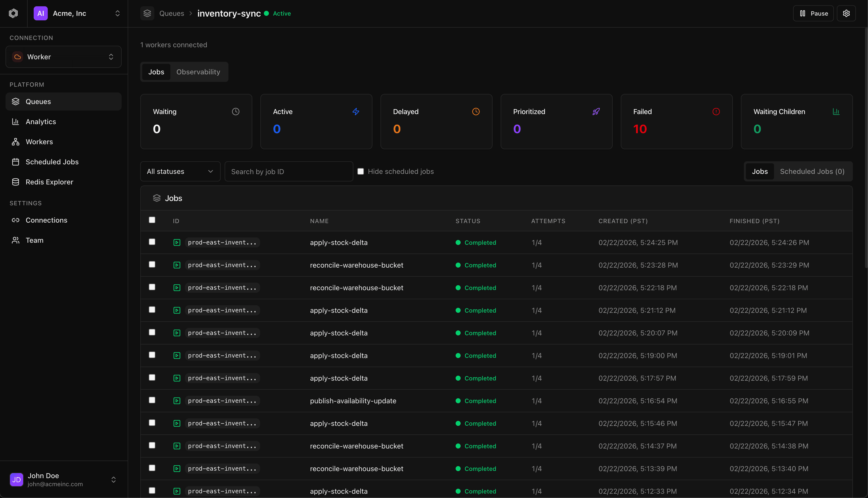Screen dimensions: 868x498
Task: Open Scheduled Jobs from the sidebar
Action: [x=52, y=162]
